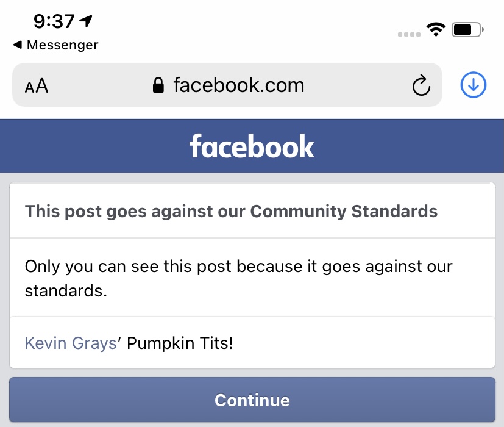Tap the cellular signal dots indicator

click(x=408, y=34)
